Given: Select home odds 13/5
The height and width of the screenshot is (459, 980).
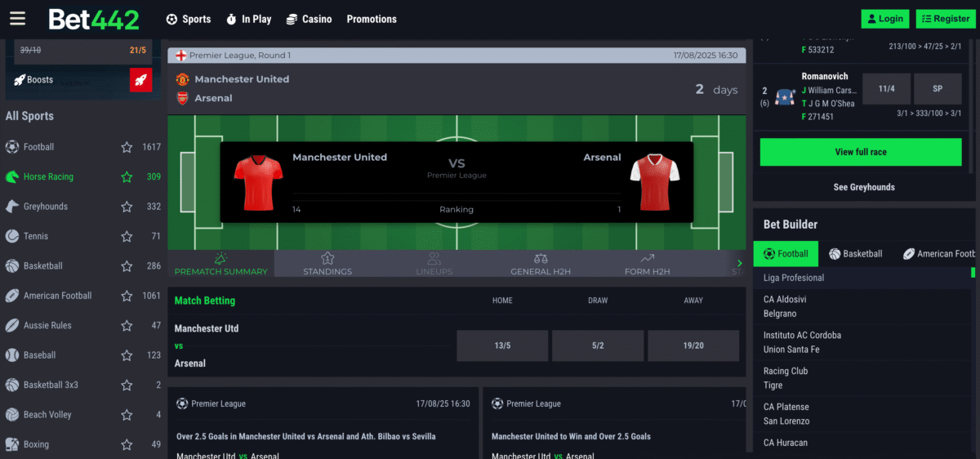Looking at the screenshot, I should point(502,345).
